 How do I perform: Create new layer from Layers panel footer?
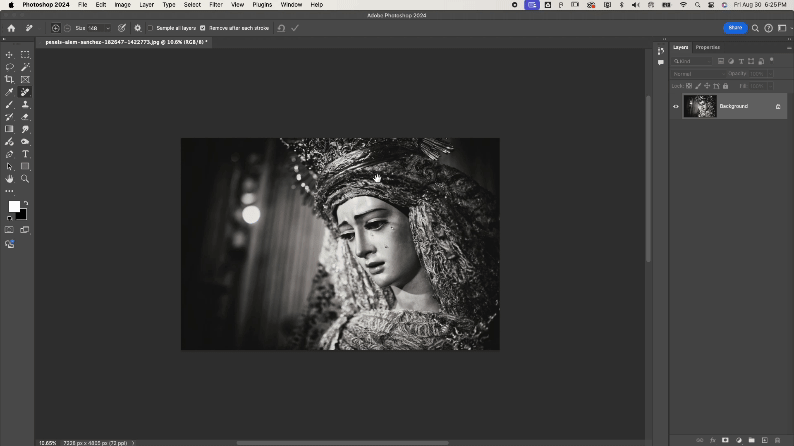coord(765,439)
